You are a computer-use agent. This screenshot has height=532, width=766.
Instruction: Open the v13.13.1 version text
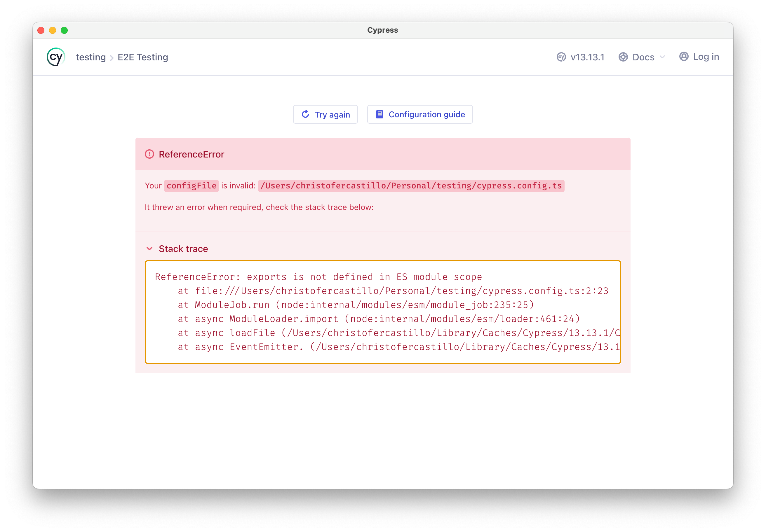coord(587,57)
